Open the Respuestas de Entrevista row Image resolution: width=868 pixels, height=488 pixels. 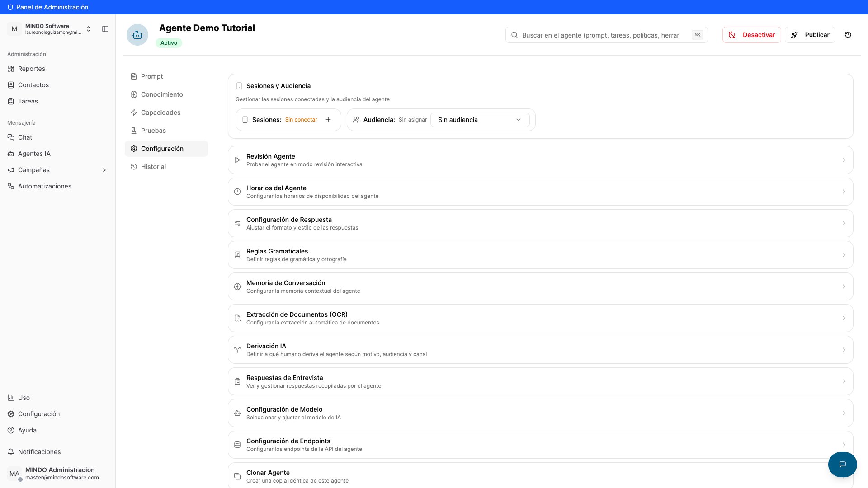(540, 381)
